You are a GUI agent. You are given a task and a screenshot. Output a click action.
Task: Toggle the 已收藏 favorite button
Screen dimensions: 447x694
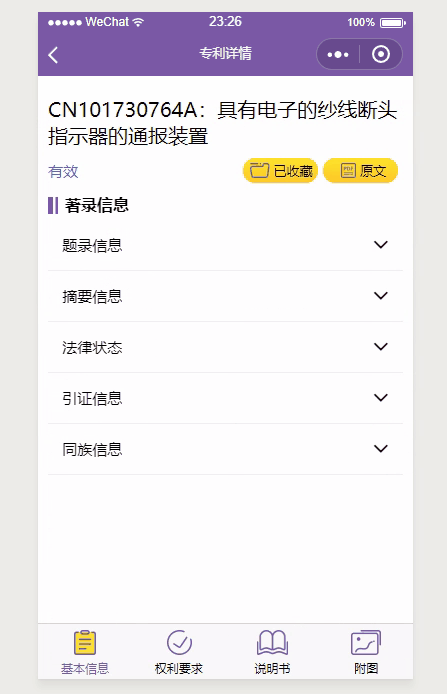click(280, 170)
